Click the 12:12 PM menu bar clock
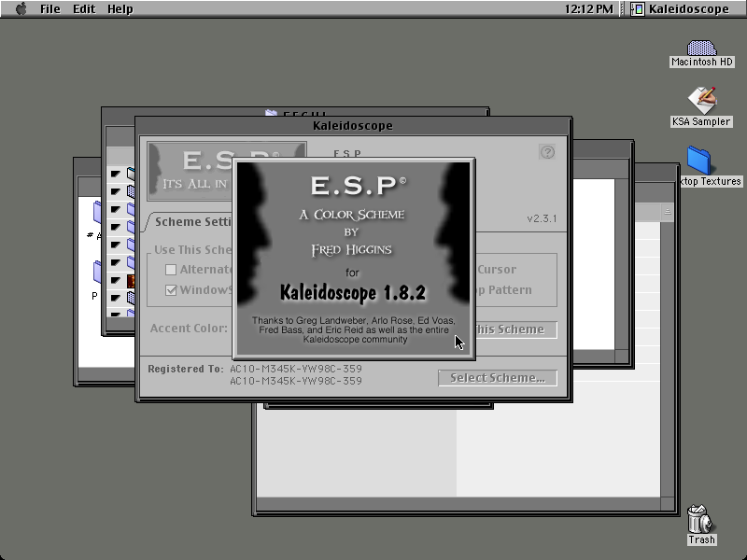This screenshot has height=560, width=747. point(589,9)
